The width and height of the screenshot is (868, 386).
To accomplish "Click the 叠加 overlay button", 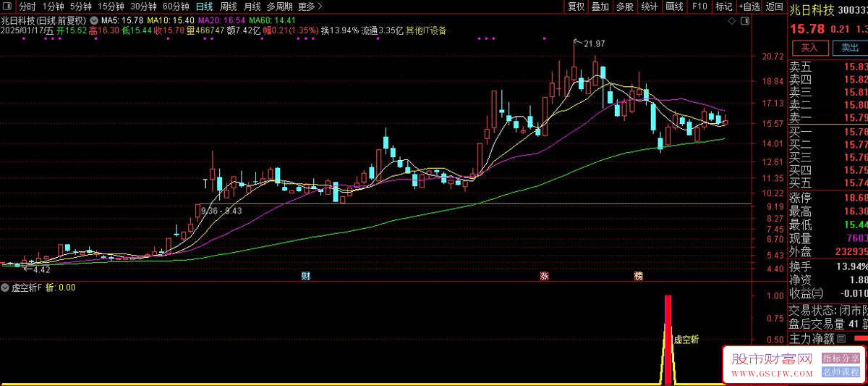I will click(x=600, y=7).
